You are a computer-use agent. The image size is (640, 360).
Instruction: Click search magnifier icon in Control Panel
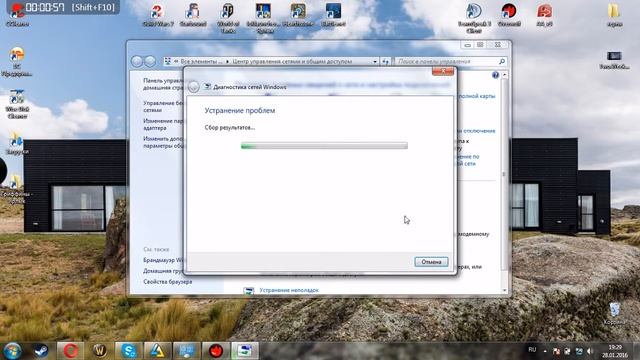click(502, 62)
